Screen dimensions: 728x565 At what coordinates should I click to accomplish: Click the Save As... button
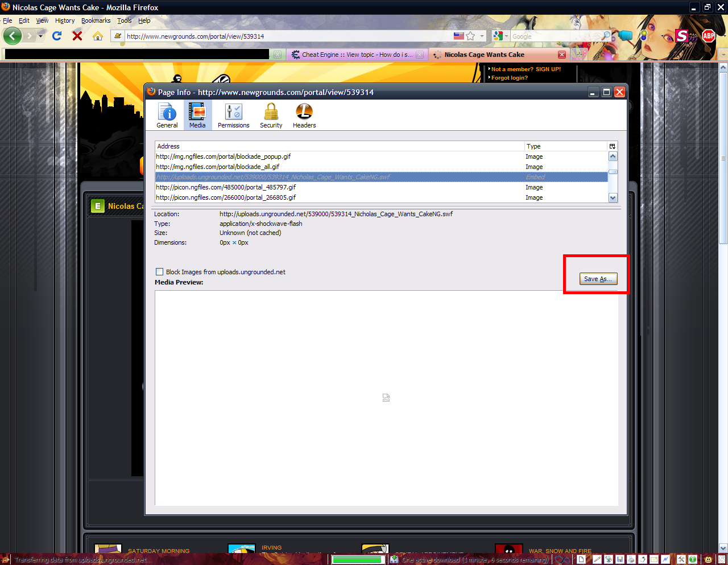coord(598,279)
